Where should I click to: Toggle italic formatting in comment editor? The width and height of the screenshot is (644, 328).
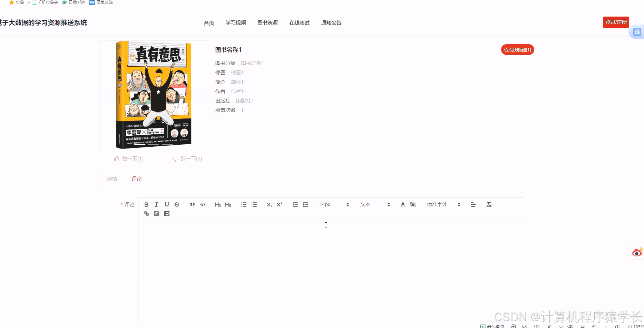pos(156,204)
